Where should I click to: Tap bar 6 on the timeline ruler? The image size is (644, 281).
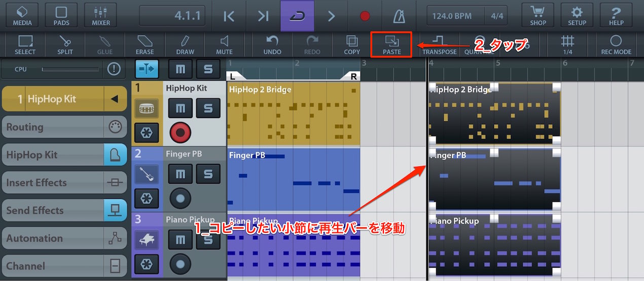[564, 63]
